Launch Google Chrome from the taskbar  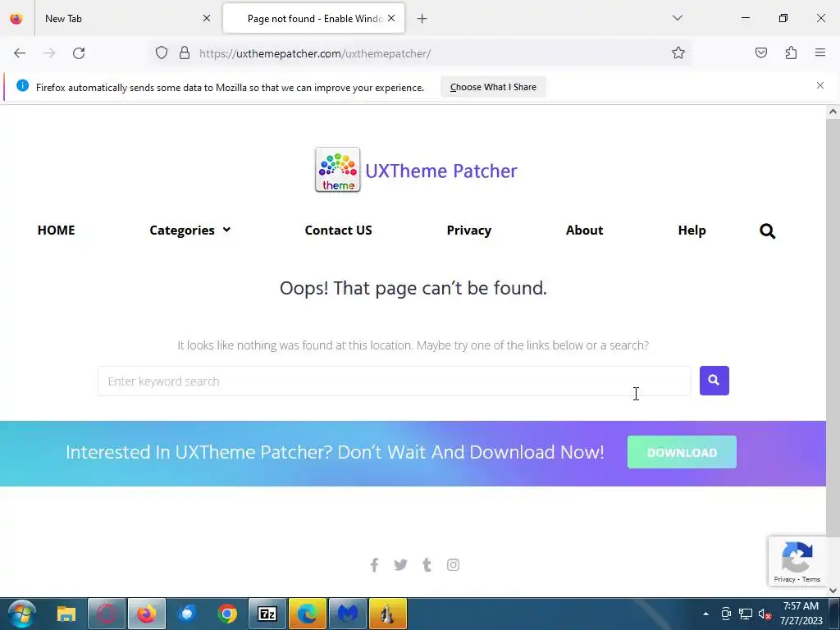[227, 614]
